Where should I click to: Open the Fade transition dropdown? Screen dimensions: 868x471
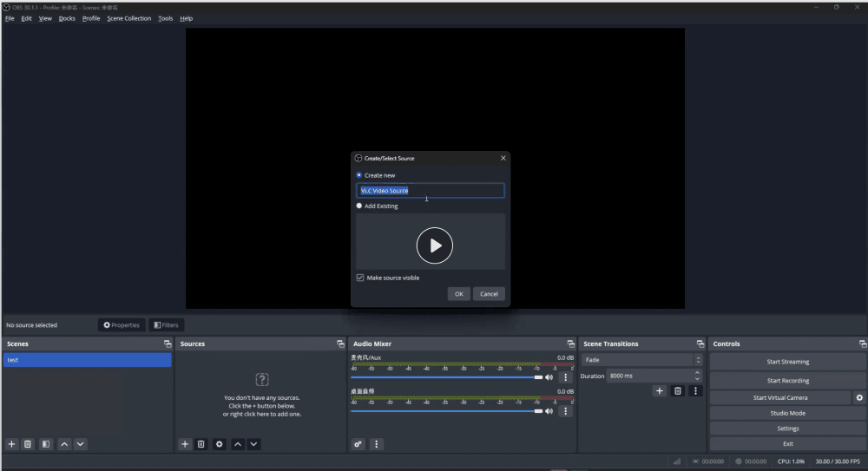(641, 360)
